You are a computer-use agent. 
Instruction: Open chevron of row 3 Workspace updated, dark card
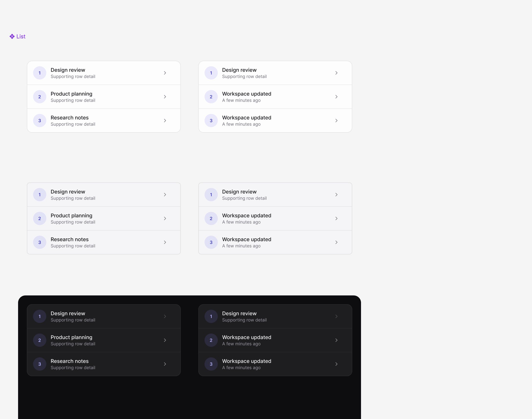point(336,364)
